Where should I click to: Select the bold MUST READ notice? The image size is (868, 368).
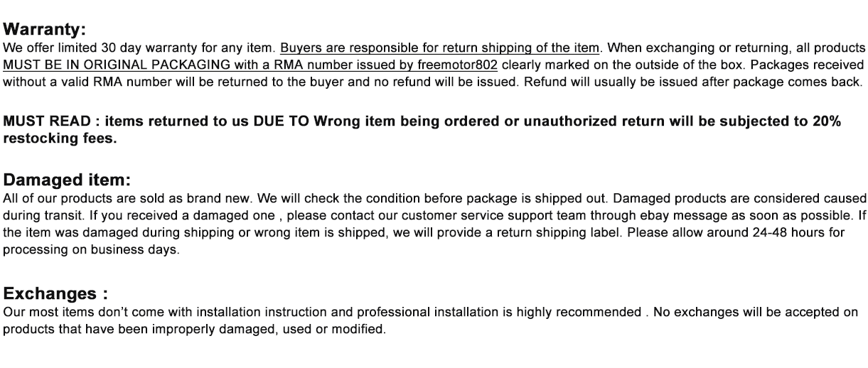tap(422, 121)
